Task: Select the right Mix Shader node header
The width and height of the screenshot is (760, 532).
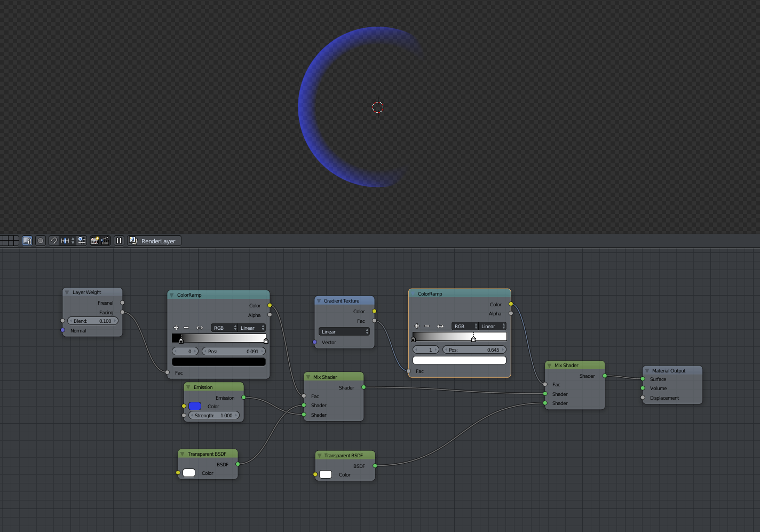Action: click(575, 365)
